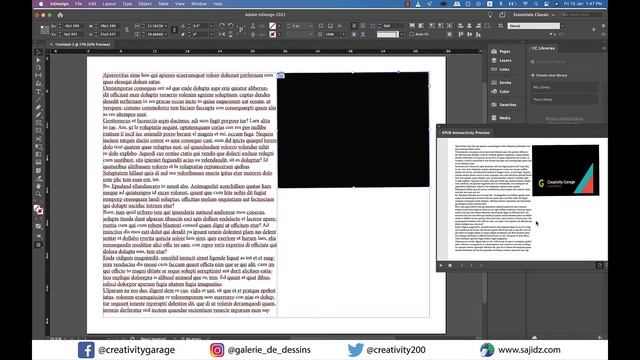Open the stroke weight dropdown

click(x=311, y=26)
